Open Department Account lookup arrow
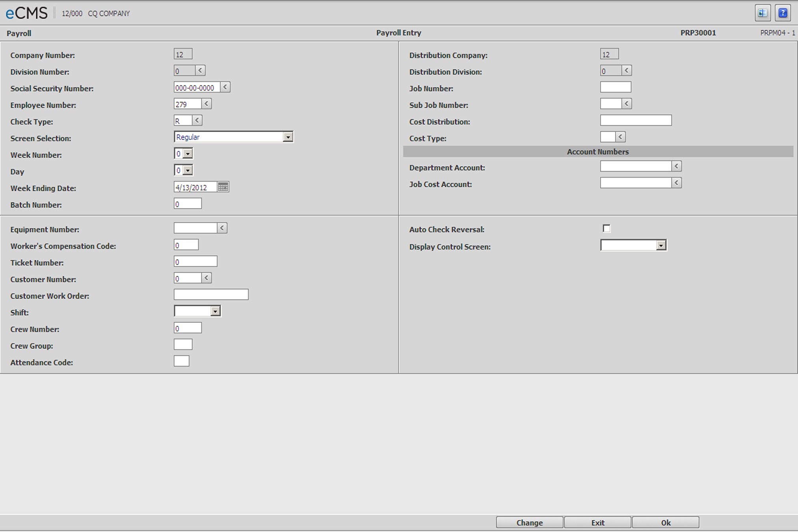 point(677,166)
